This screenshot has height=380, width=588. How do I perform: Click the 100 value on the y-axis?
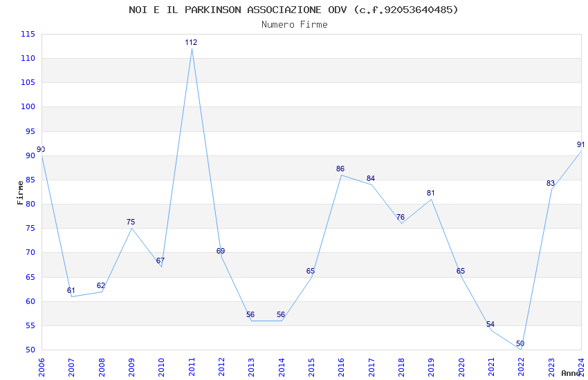(28, 106)
